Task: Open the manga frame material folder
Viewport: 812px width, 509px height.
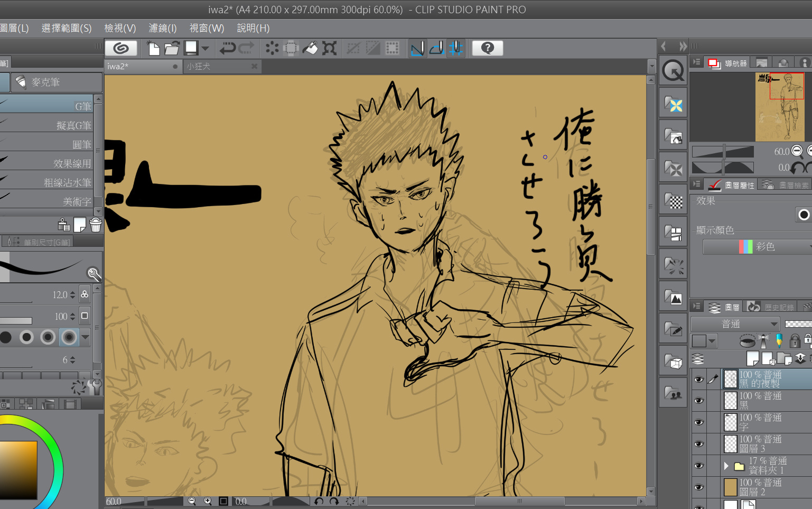Action: 673,232
